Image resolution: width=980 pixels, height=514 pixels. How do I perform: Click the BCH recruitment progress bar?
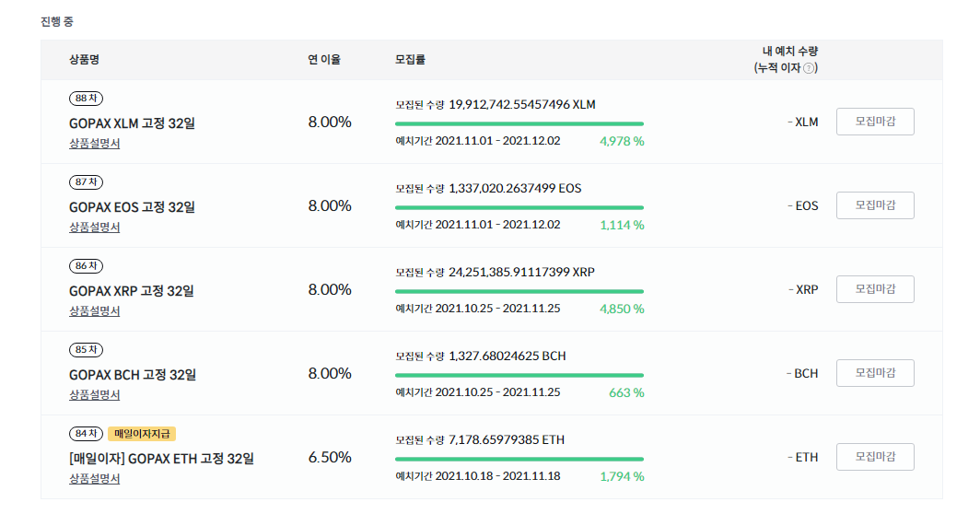tap(519, 375)
